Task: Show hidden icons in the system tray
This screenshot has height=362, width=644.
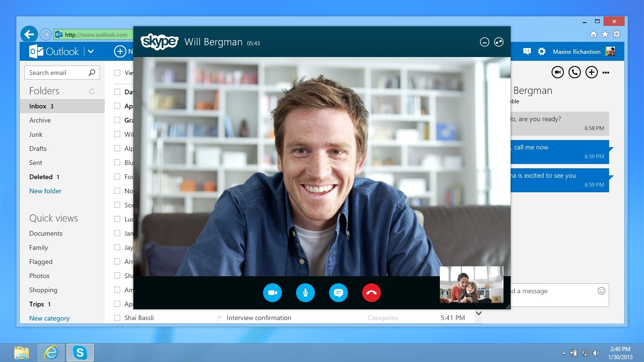Action: coord(564,353)
